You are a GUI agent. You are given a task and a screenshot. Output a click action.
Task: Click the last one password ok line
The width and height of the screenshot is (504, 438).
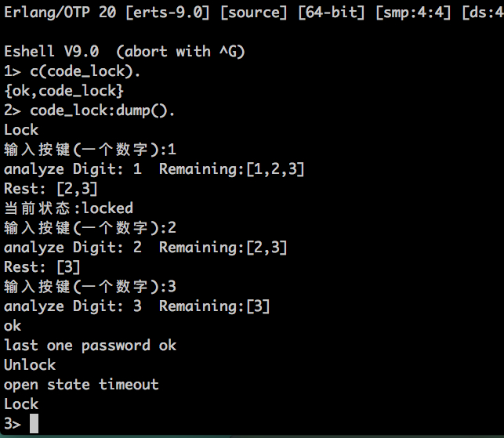click(x=90, y=346)
